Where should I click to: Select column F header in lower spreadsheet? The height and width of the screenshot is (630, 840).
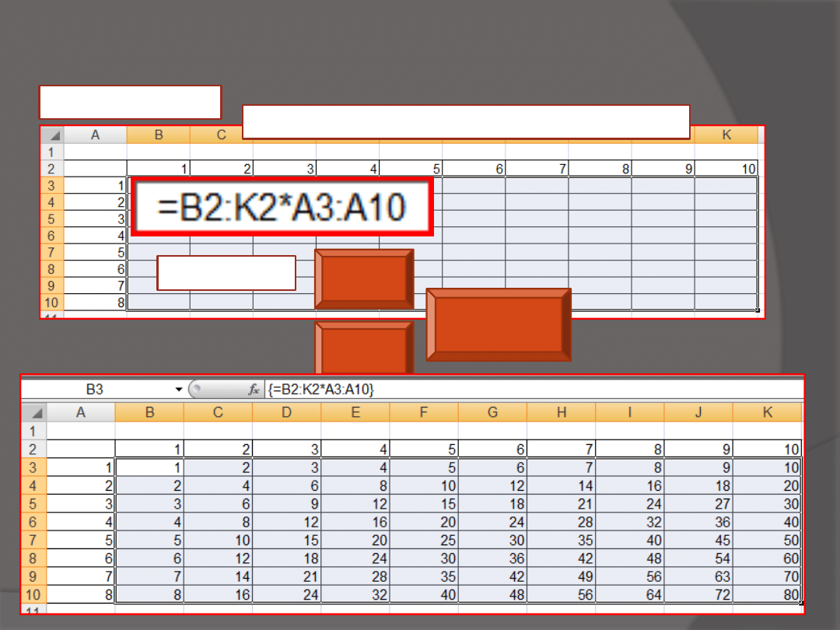click(x=424, y=412)
